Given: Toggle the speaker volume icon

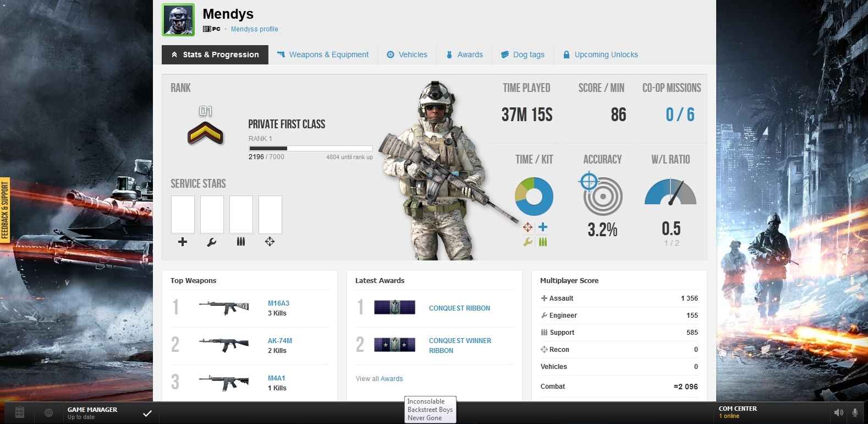Looking at the screenshot, I should coord(838,412).
